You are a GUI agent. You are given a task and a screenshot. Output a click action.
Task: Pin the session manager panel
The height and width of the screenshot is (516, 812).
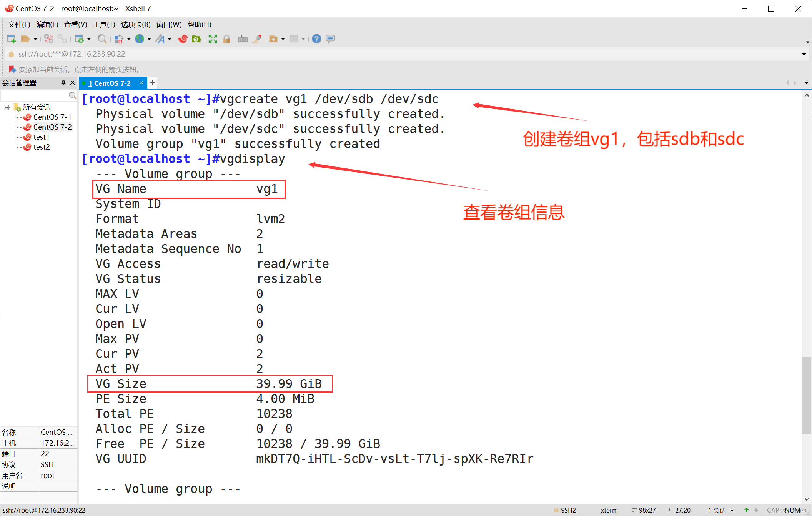pyautogui.click(x=64, y=83)
